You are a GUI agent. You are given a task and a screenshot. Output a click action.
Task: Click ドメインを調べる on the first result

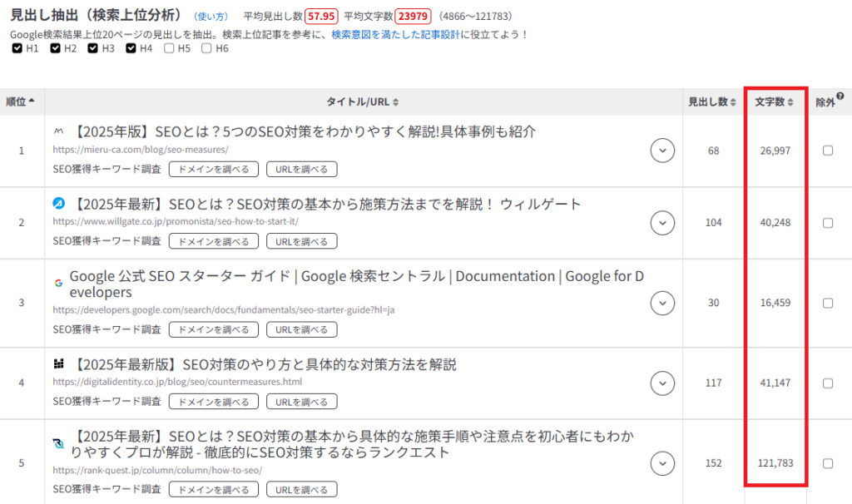214,169
